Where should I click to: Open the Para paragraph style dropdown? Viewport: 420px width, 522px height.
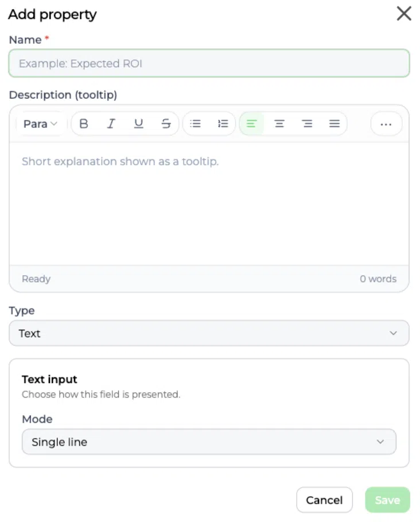(x=40, y=124)
